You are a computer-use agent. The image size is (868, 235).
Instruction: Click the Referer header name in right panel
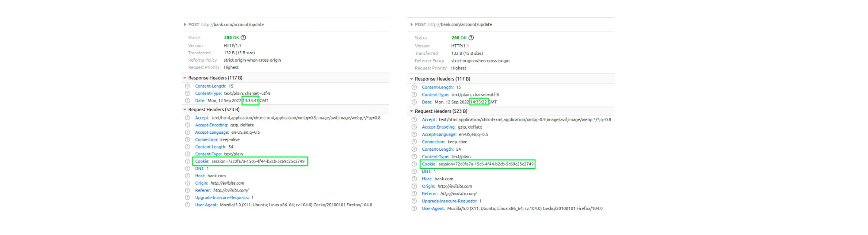coord(430,194)
